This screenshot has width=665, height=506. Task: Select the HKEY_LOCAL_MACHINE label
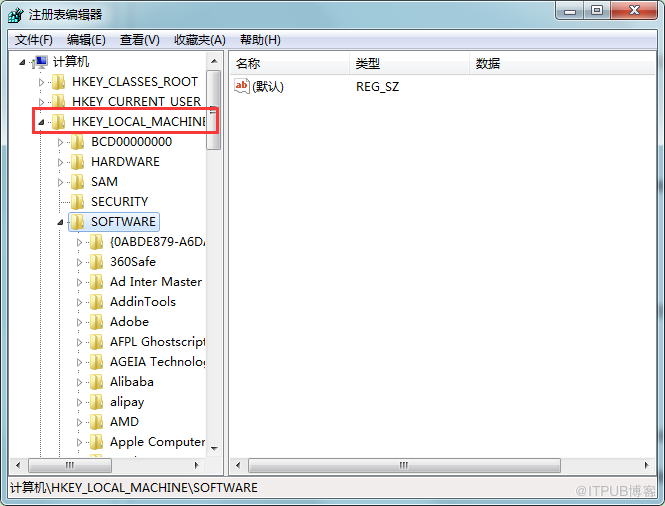139,122
